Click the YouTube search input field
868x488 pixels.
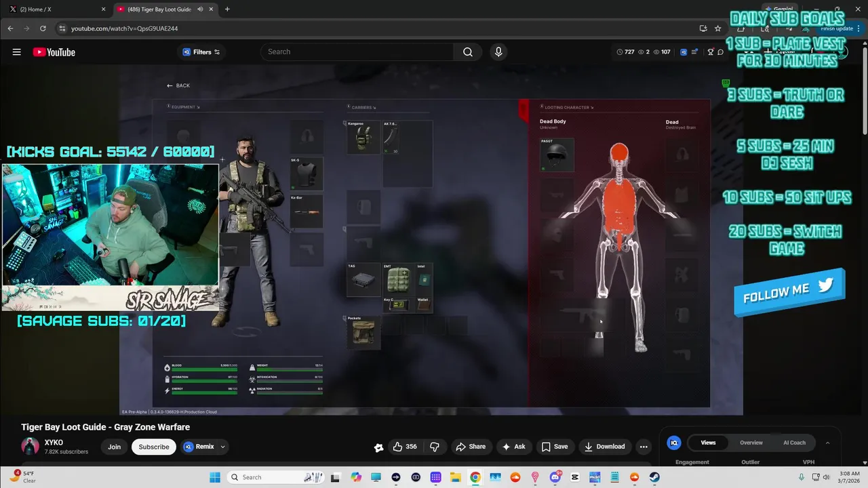[x=357, y=52]
